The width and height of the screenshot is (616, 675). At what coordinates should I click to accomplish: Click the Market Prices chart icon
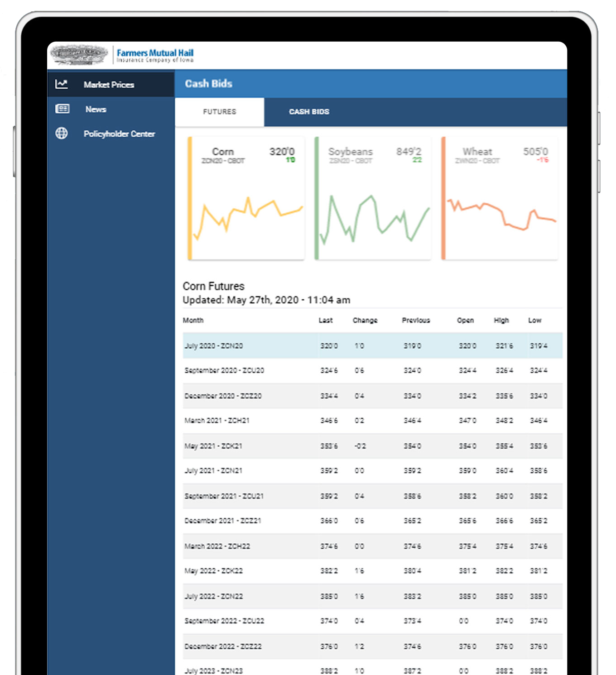pyautogui.click(x=62, y=84)
